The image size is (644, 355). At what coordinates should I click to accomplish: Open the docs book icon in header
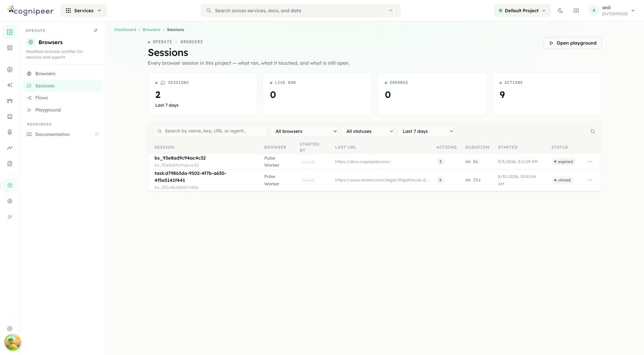point(576,10)
